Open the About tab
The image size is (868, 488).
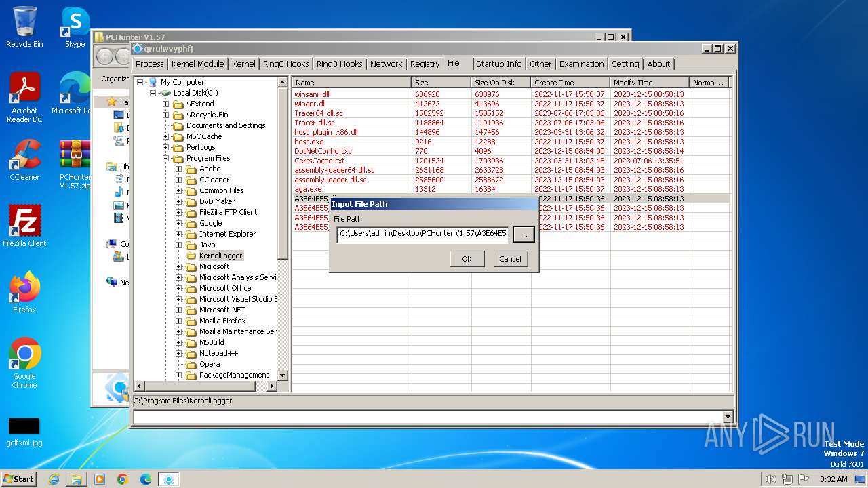(658, 64)
